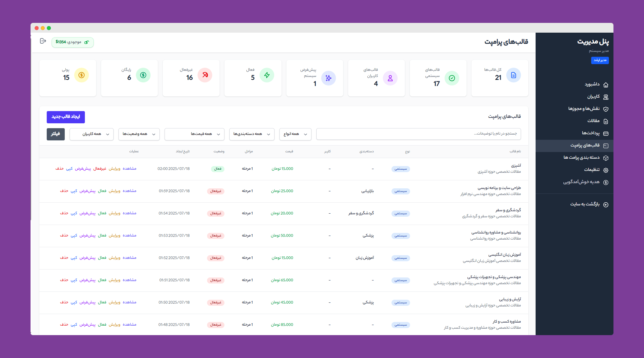This screenshot has height=358, width=644.
Task: Activate the گردشگری و سفر template using فعال
Action: [x=102, y=213]
